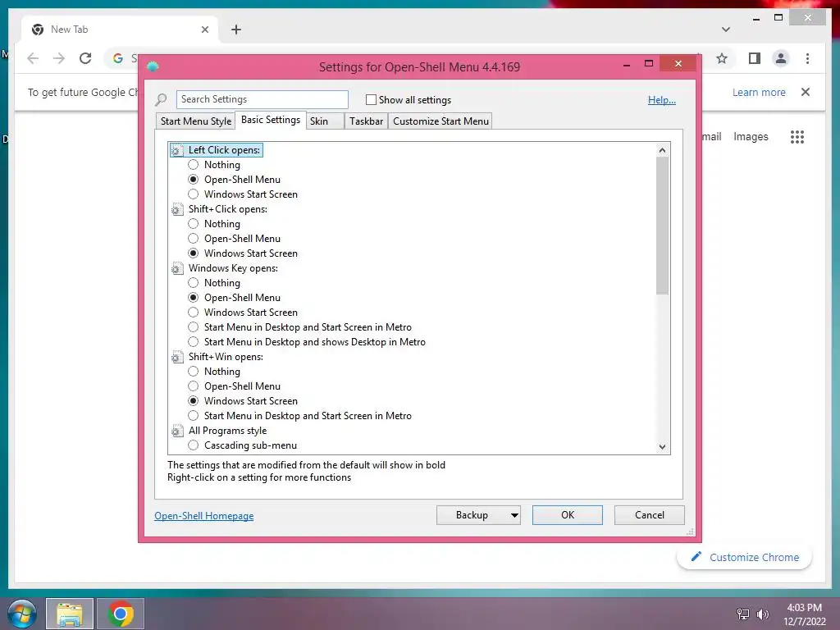Click Chrome's back arrow button
The width and height of the screenshot is (840, 630).
point(33,58)
